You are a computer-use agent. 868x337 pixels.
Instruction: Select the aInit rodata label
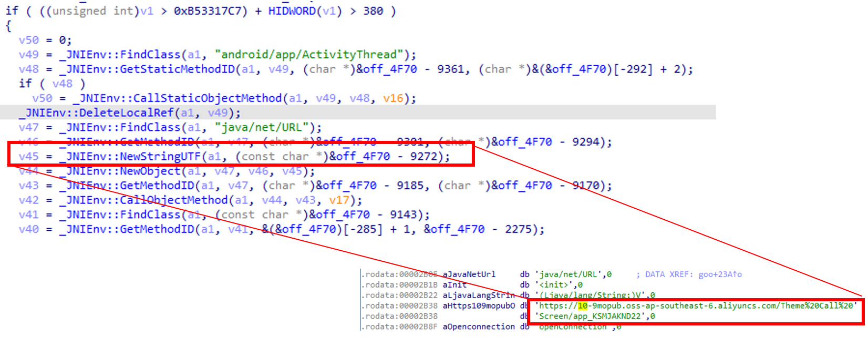pos(454,285)
